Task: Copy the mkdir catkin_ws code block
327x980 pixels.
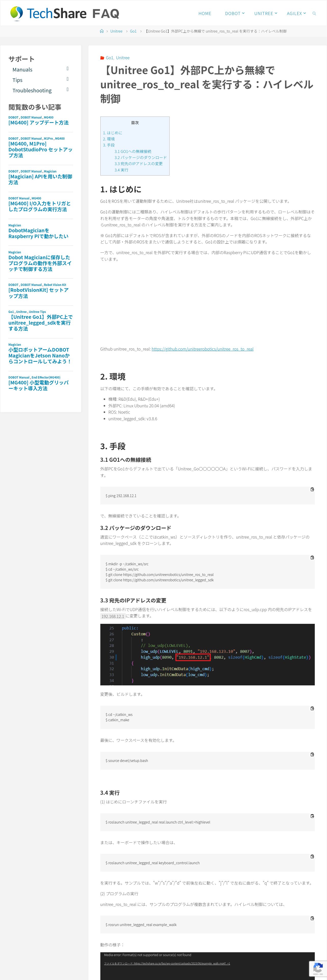Action: click(x=312, y=557)
